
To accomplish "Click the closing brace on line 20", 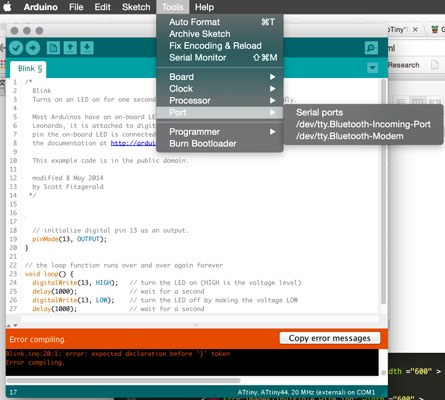I will pyautogui.click(x=27, y=248).
